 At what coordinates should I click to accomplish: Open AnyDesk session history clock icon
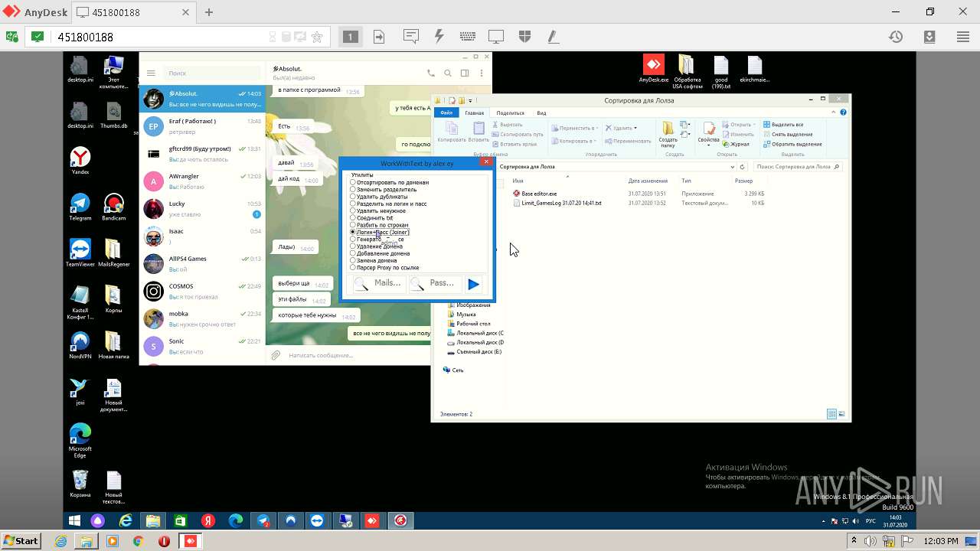coord(895,37)
